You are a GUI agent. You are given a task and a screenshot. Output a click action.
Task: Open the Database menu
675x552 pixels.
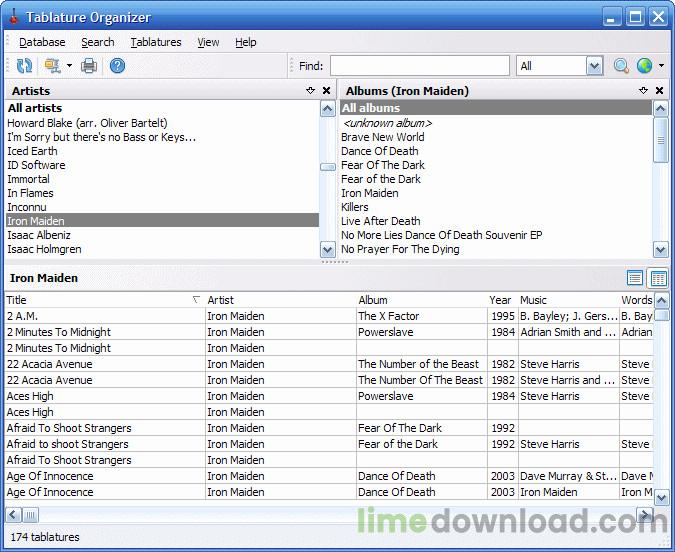click(x=42, y=42)
